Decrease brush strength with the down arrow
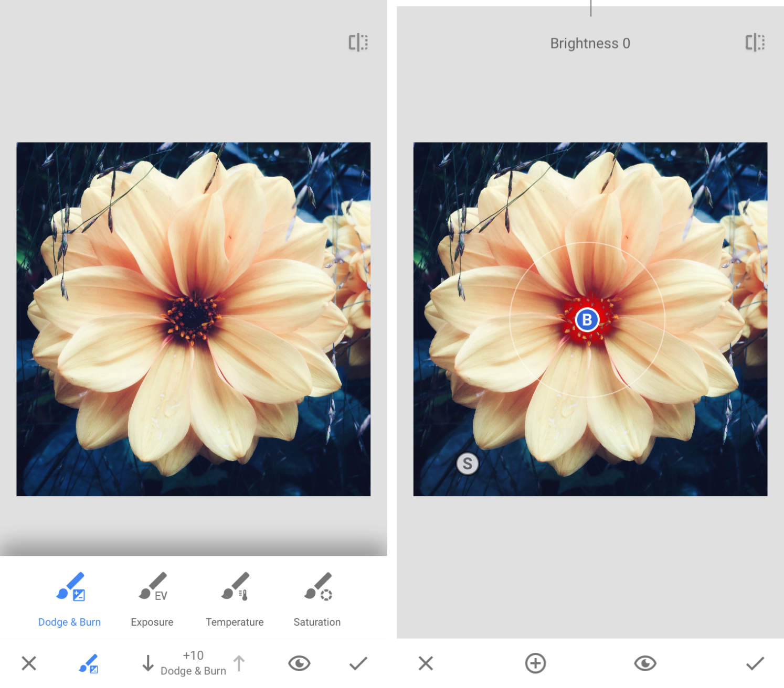784x688 pixels. tap(149, 662)
